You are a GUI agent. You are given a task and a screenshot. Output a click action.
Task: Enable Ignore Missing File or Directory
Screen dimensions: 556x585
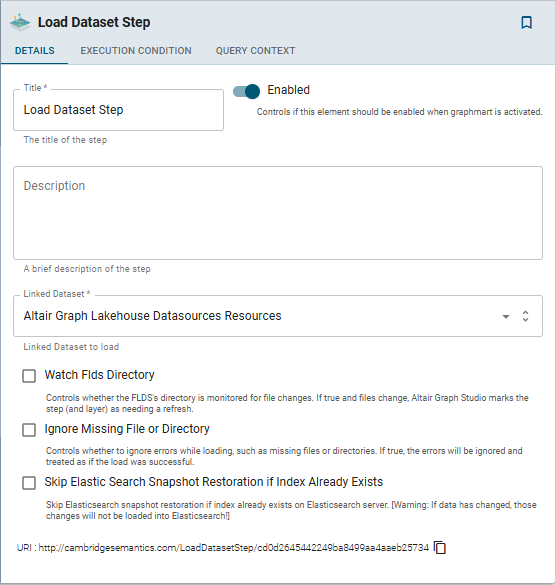pos(29,430)
